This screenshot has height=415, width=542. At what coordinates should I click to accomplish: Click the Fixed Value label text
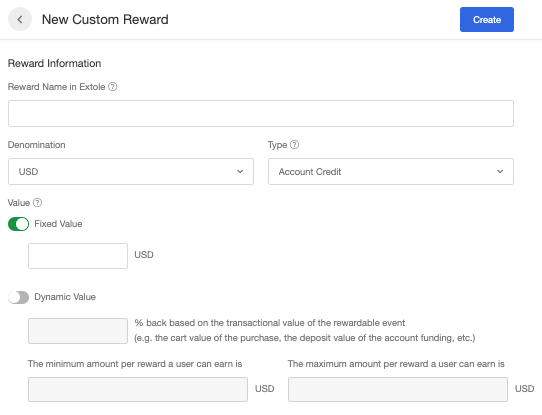click(58, 224)
